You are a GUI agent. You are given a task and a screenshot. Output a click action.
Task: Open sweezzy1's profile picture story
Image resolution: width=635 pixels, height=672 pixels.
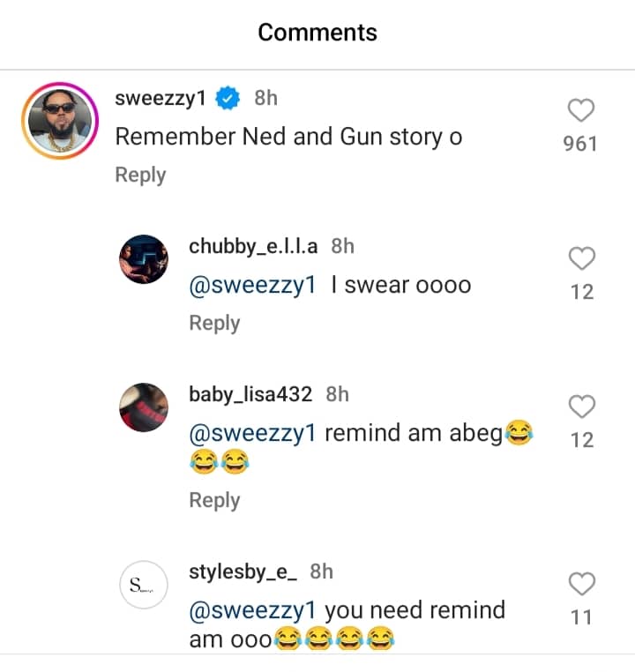click(60, 120)
